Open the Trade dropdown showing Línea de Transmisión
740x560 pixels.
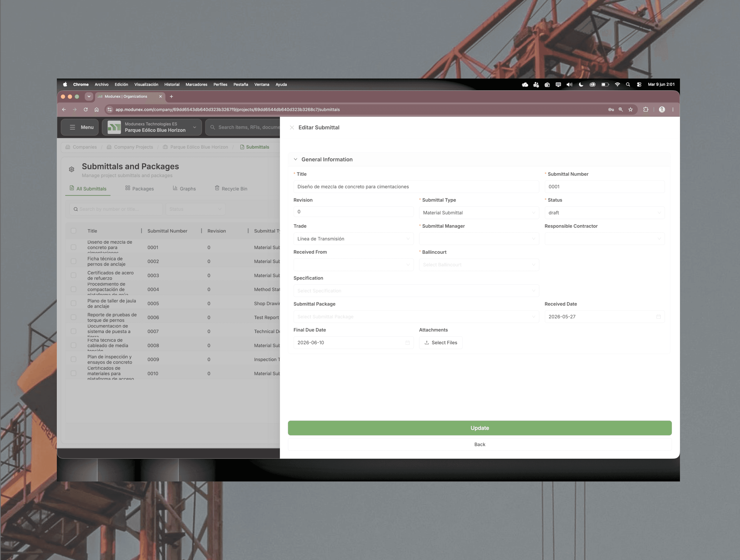pos(353,239)
